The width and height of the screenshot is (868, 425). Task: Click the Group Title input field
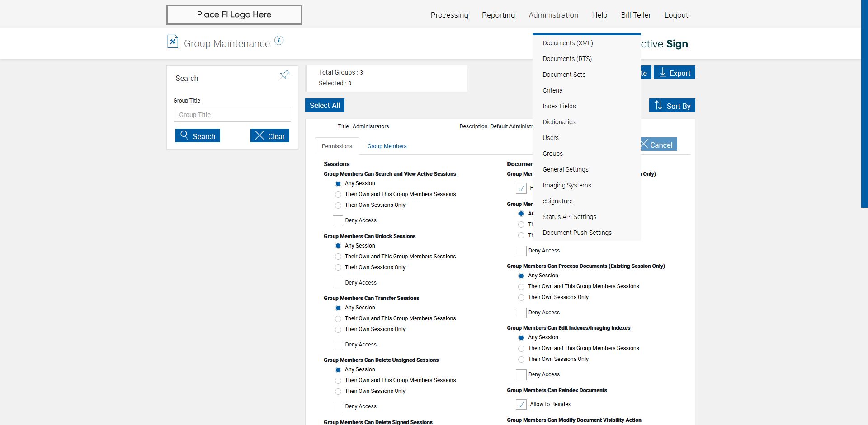point(232,115)
